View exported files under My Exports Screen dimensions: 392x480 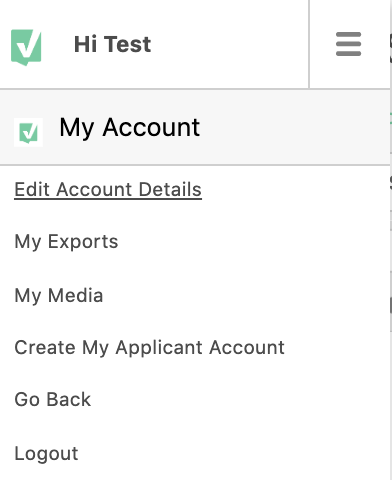point(66,242)
